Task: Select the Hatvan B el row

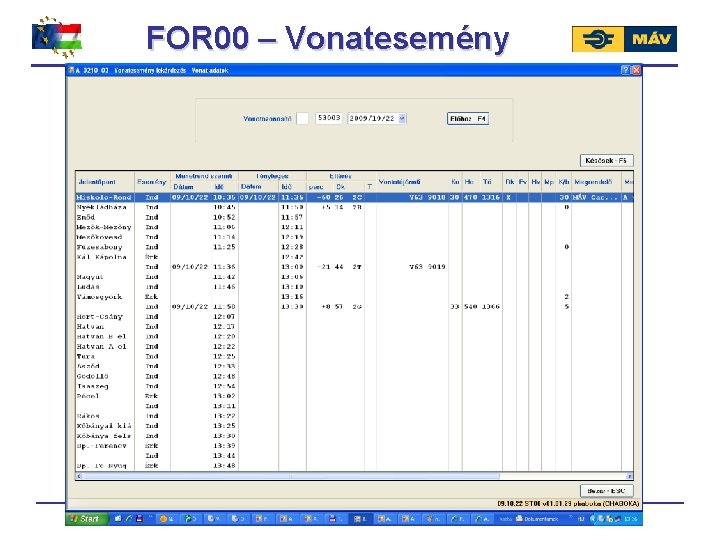Action: pyautogui.click(x=354, y=337)
